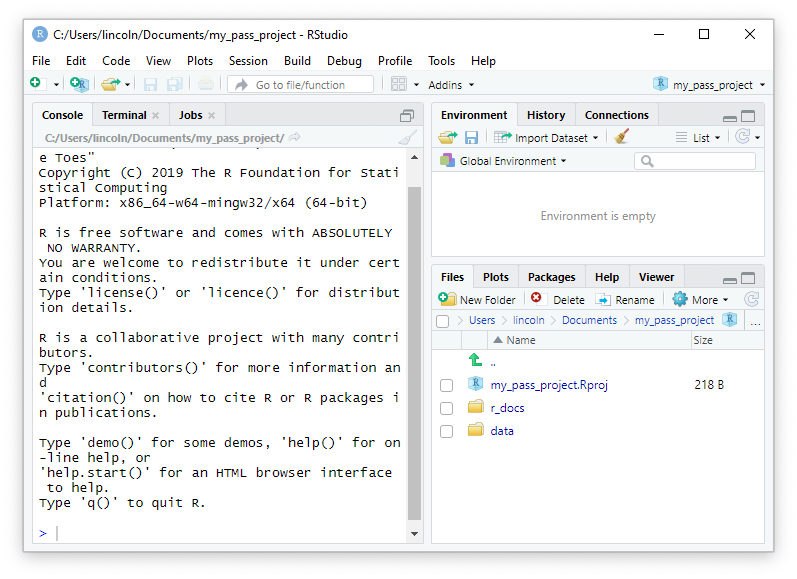Viewport: 797px width, 579px height.
Task: Open the New File dropdown arrow
Action: coord(56,85)
